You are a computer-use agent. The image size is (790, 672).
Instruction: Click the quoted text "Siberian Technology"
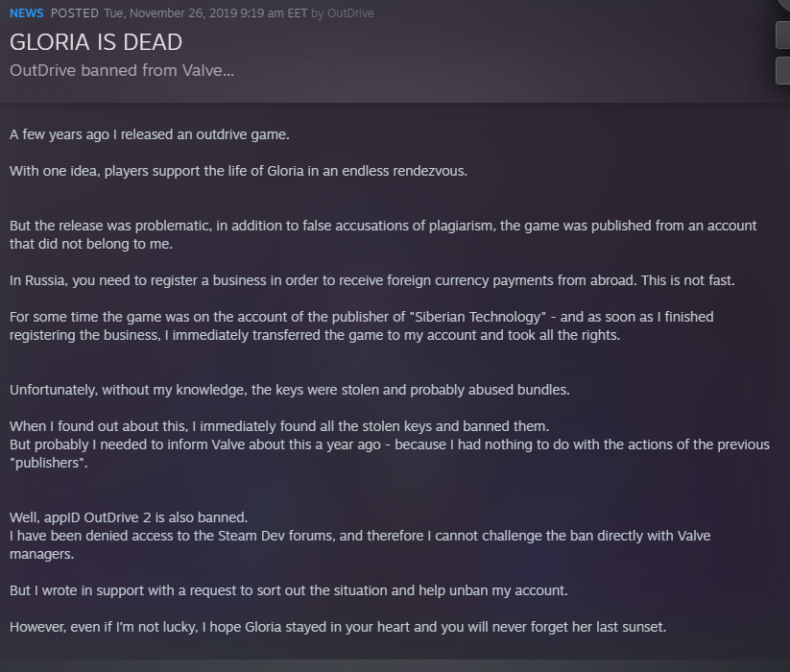478,317
